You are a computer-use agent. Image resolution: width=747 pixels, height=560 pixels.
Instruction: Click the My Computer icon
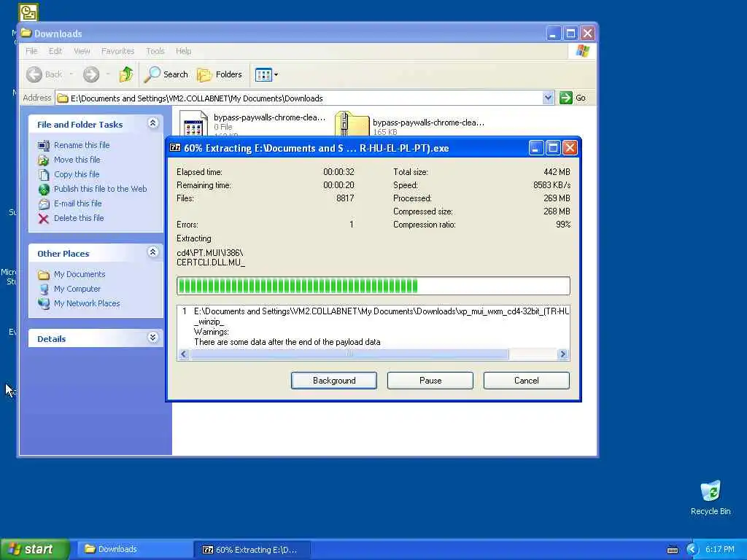click(x=43, y=289)
